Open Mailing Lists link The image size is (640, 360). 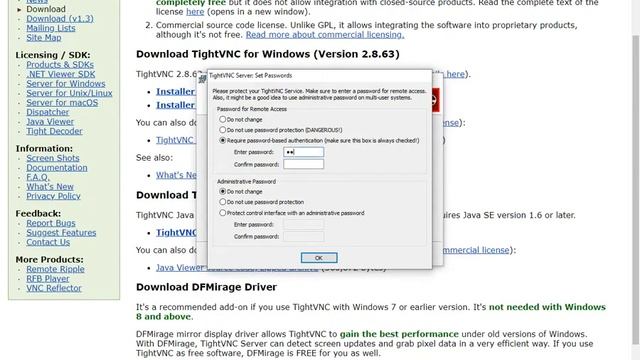(x=51, y=28)
